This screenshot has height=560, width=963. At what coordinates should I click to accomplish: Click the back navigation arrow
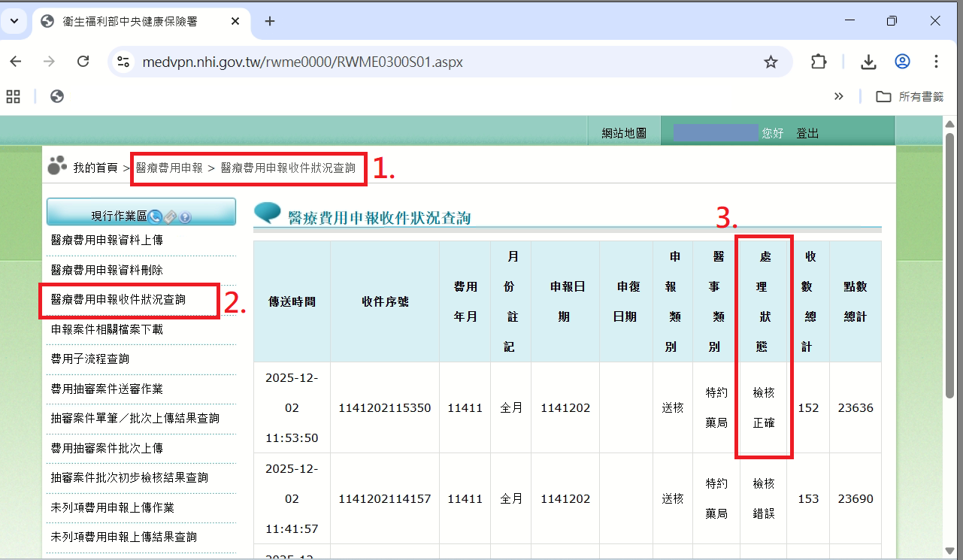coord(16,62)
